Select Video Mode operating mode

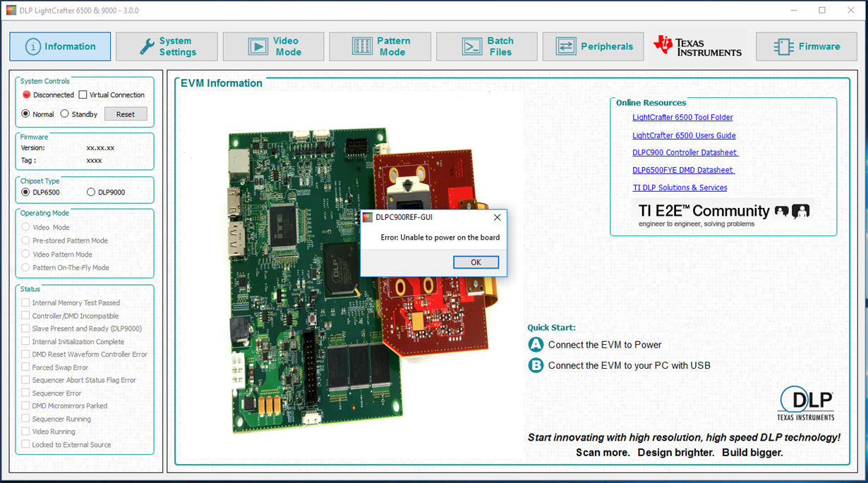point(26,227)
